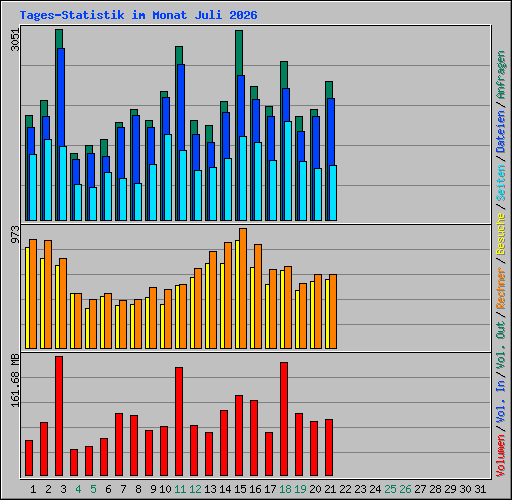Click the orange Rechner bar for day 15
Viewport: 512px width, 500px height.
pos(243,288)
